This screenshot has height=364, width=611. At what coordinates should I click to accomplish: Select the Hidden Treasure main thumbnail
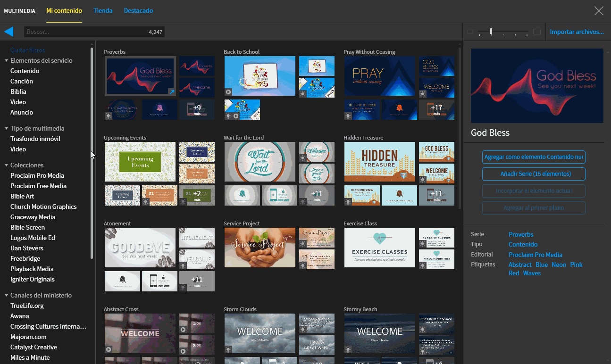tap(380, 162)
